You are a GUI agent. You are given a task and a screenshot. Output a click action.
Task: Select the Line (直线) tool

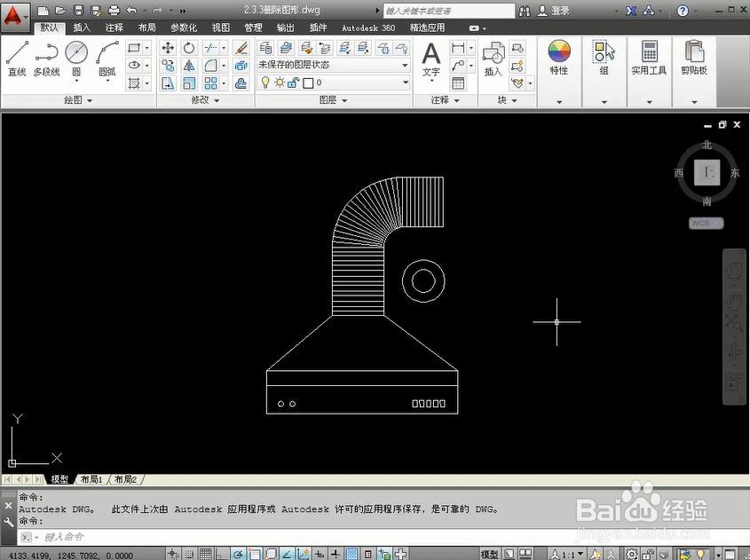coord(17,59)
